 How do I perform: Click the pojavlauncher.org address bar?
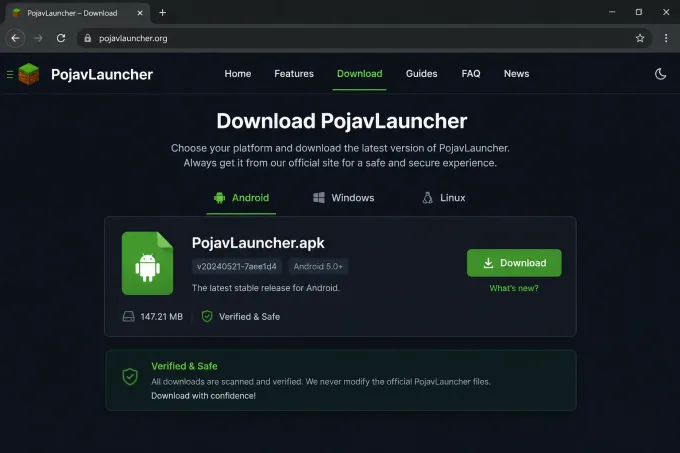364,38
